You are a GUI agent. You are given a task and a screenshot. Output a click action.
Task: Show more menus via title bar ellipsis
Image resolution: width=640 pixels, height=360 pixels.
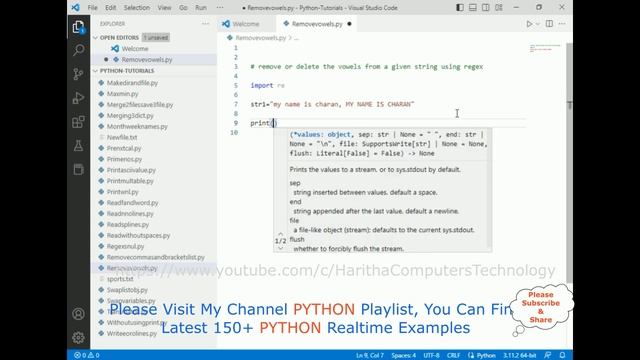[x=220, y=8]
